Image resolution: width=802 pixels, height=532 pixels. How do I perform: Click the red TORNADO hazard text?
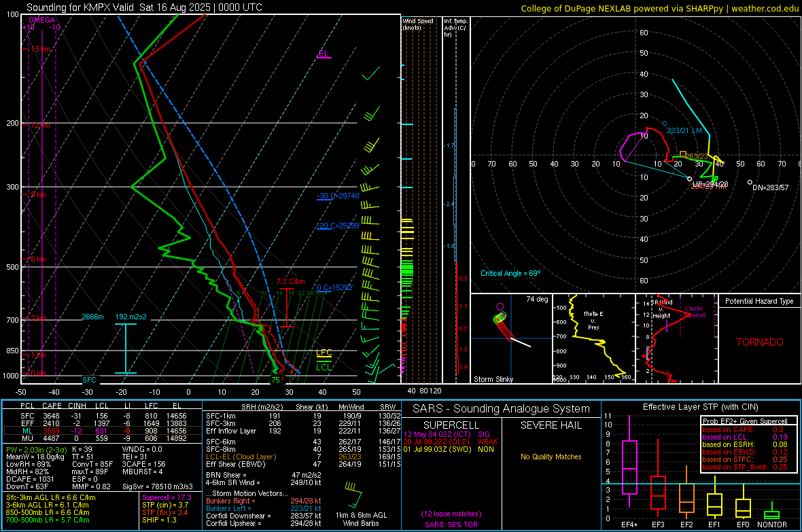[760, 342]
